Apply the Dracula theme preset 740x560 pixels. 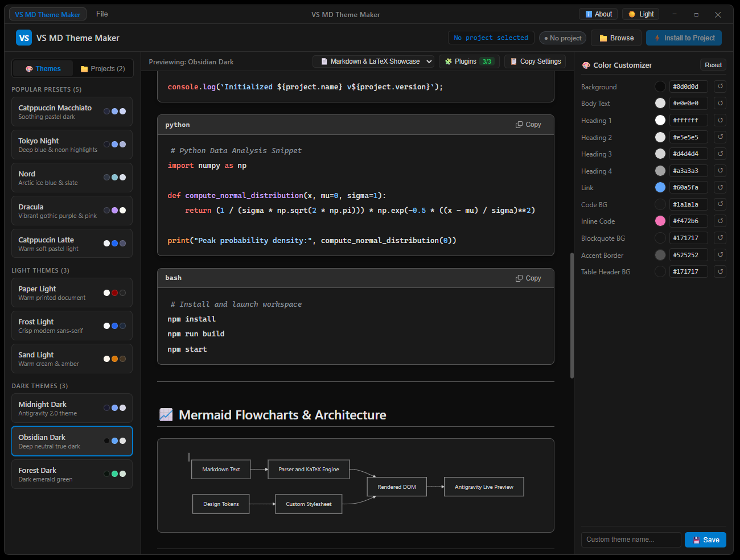pyautogui.click(x=72, y=211)
